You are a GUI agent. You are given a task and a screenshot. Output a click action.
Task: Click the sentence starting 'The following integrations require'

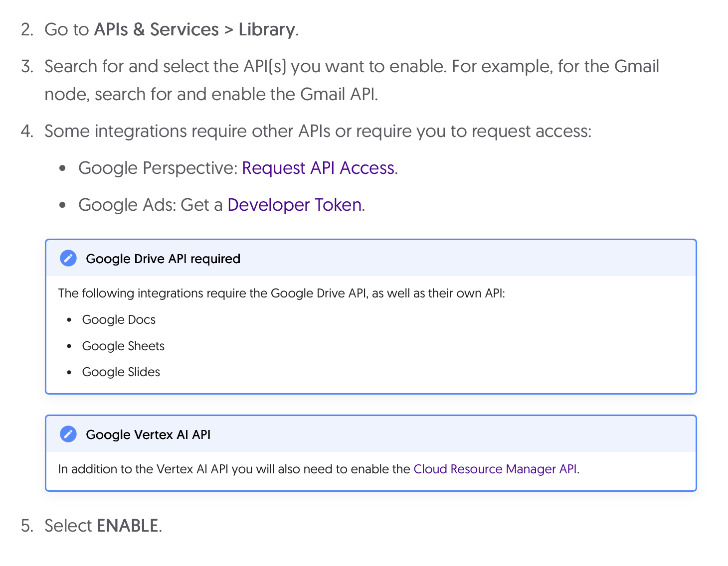click(281, 293)
